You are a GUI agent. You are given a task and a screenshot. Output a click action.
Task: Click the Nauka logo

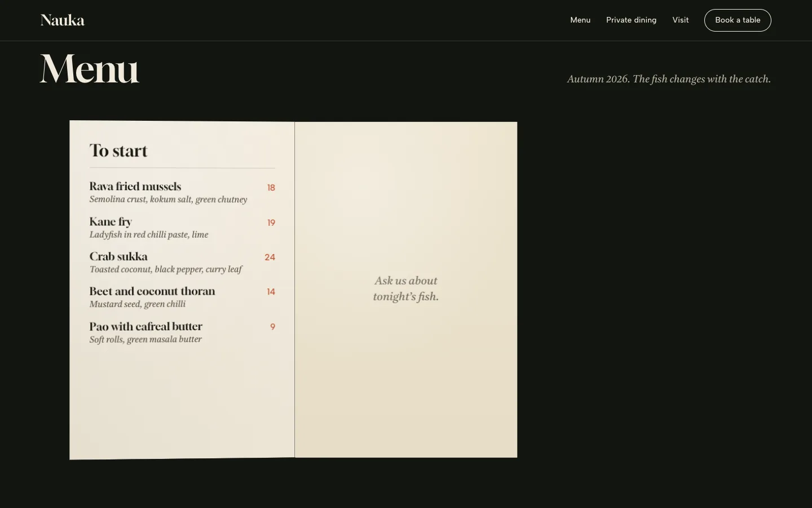click(63, 20)
